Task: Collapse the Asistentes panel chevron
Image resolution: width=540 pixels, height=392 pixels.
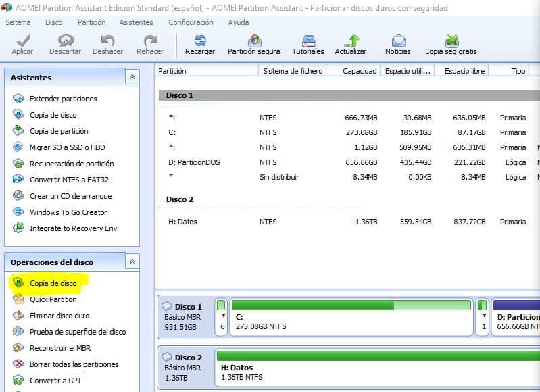Action: [132, 77]
